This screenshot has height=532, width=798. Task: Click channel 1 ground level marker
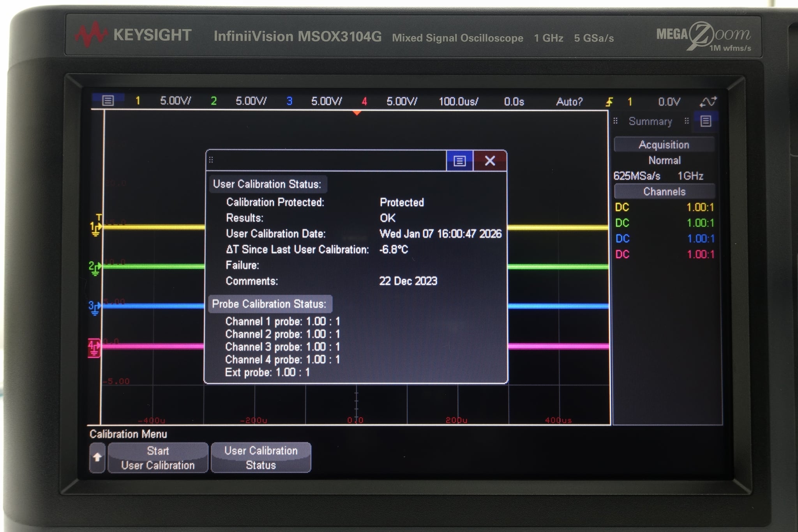[96, 228]
